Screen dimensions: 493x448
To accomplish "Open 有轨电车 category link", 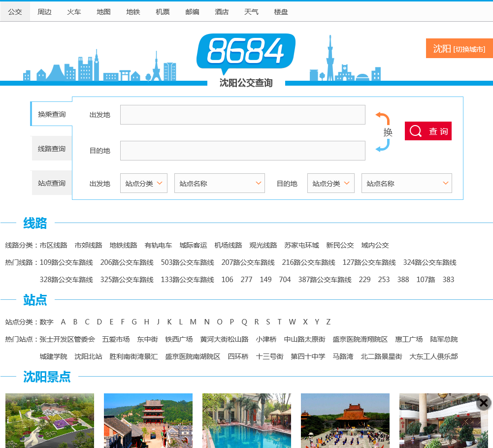I will coord(158,245).
